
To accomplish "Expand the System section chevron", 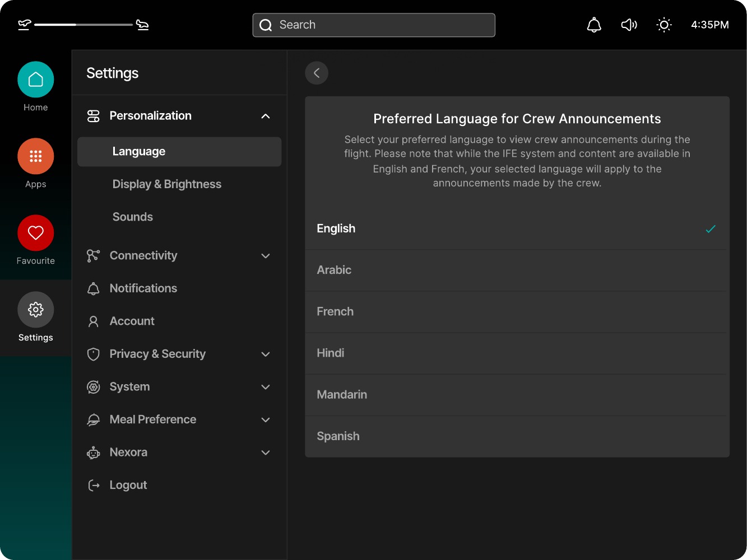I will 266,387.
